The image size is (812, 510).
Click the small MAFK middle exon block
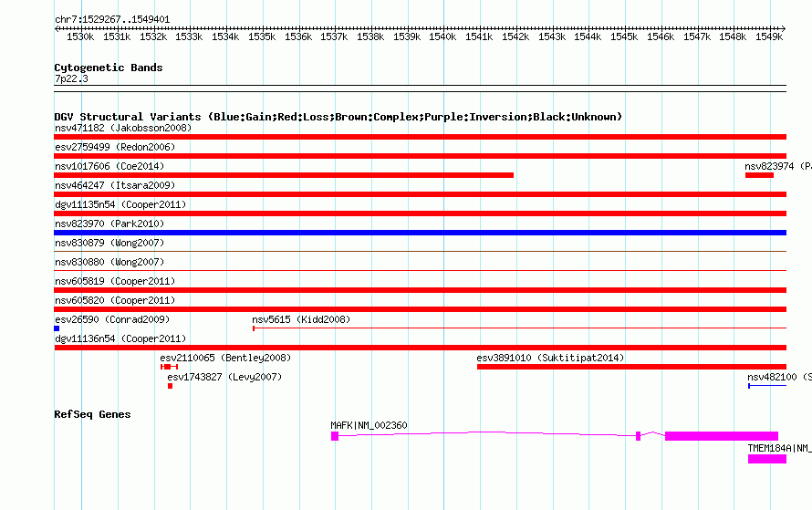638,436
